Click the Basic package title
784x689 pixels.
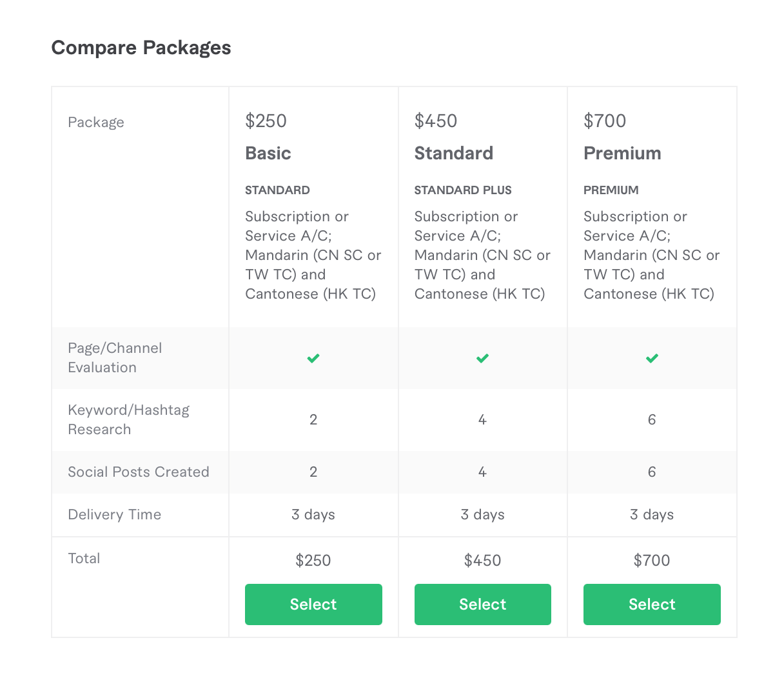coord(268,154)
